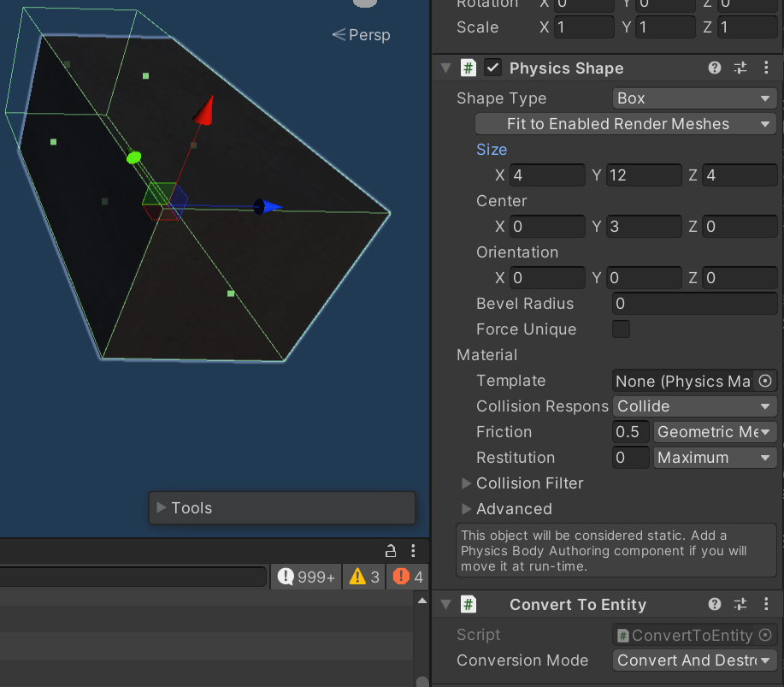
Task: Open Convert To Entity help icon
Action: [x=715, y=604]
